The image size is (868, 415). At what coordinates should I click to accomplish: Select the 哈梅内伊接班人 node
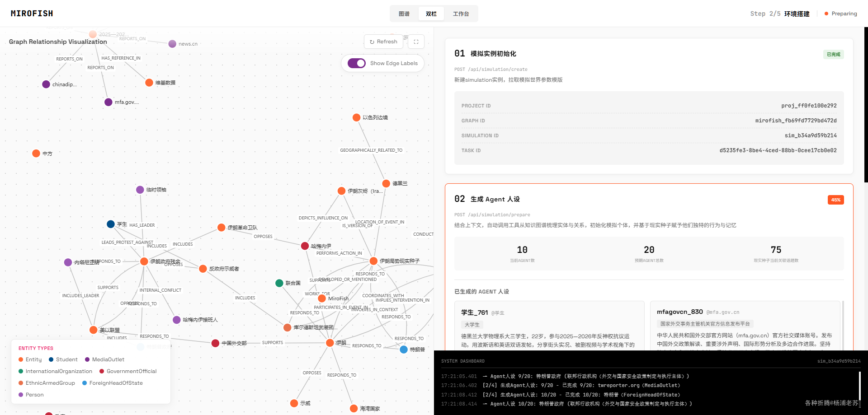(x=177, y=320)
